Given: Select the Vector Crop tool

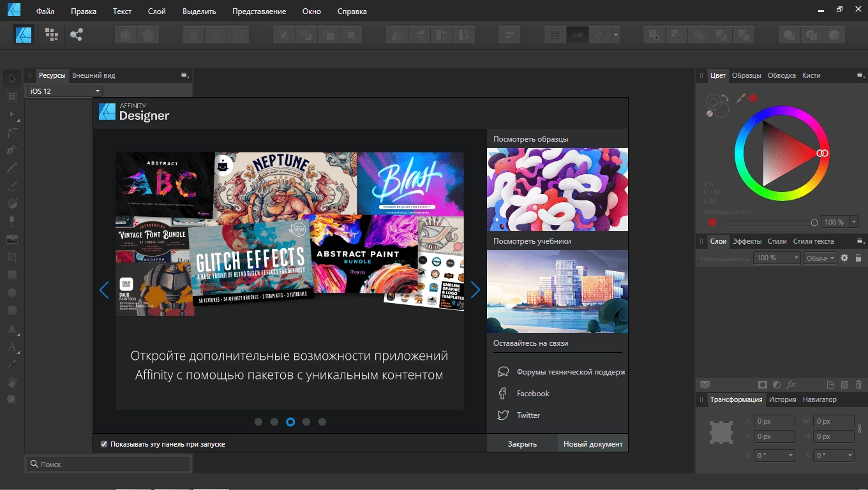Looking at the screenshot, I should [11, 257].
